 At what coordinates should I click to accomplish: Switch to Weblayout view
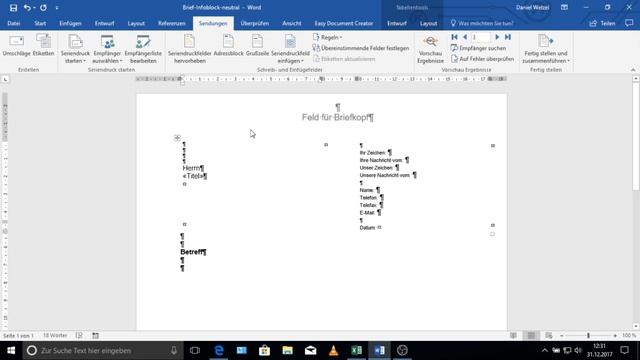549,336
